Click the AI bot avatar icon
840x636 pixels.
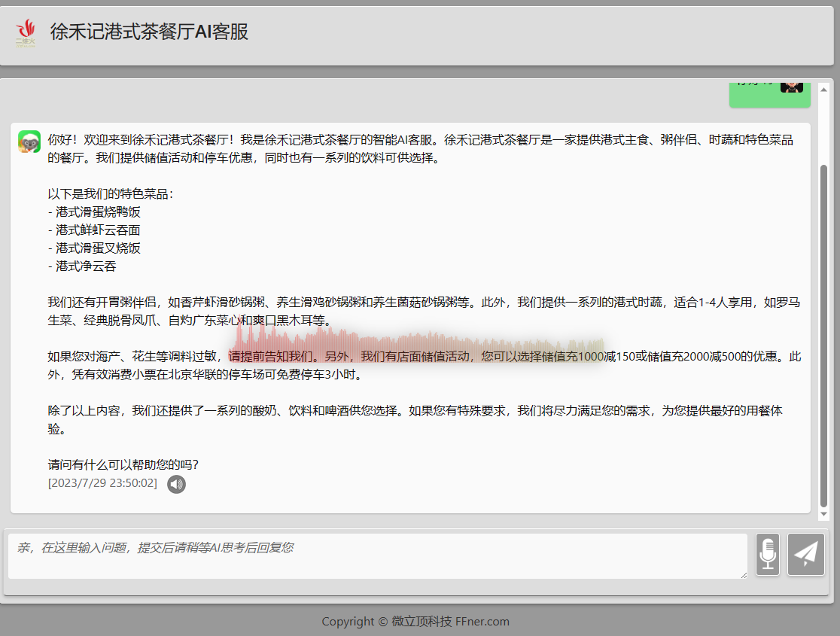(x=29, y=142)
